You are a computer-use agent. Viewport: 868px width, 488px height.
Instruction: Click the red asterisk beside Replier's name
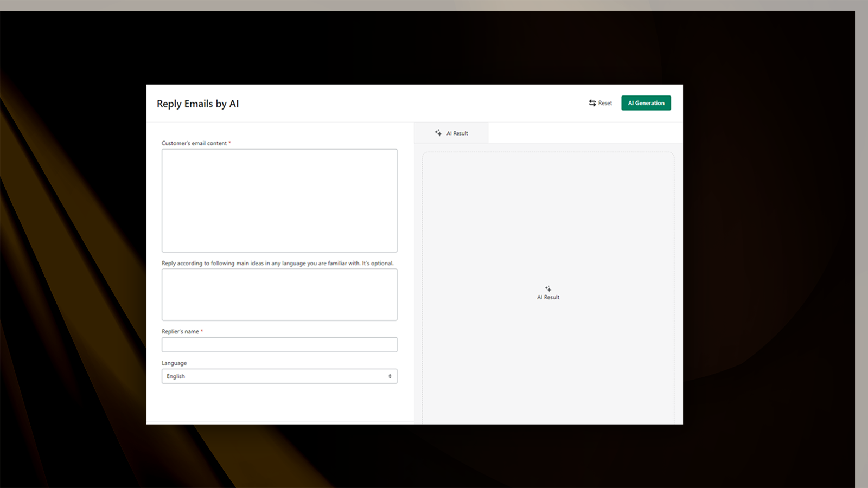[x=202, y=331]
